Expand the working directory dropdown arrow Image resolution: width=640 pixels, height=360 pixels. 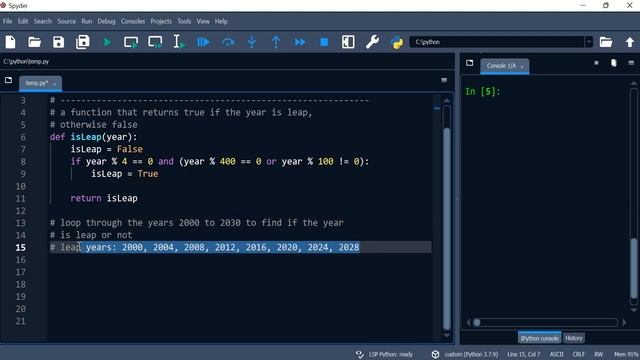coord(589,42)
